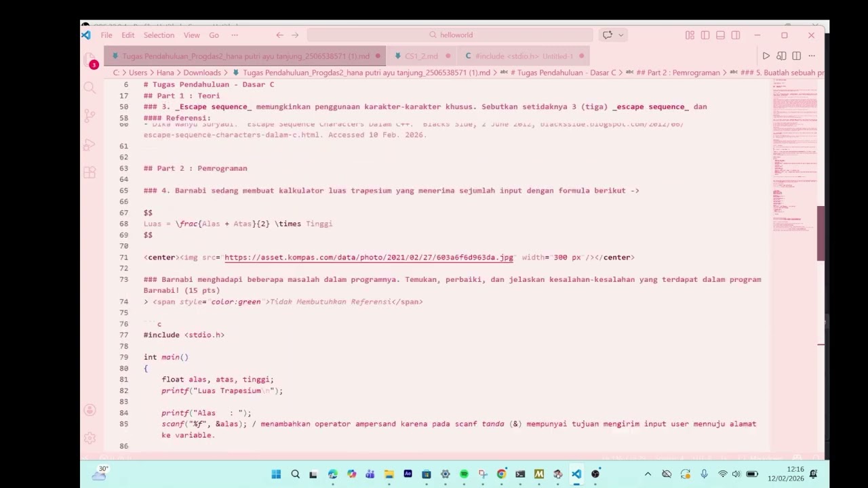Open Spotify from the taskbar
This screenshot has width=868, height=488.
464,474
